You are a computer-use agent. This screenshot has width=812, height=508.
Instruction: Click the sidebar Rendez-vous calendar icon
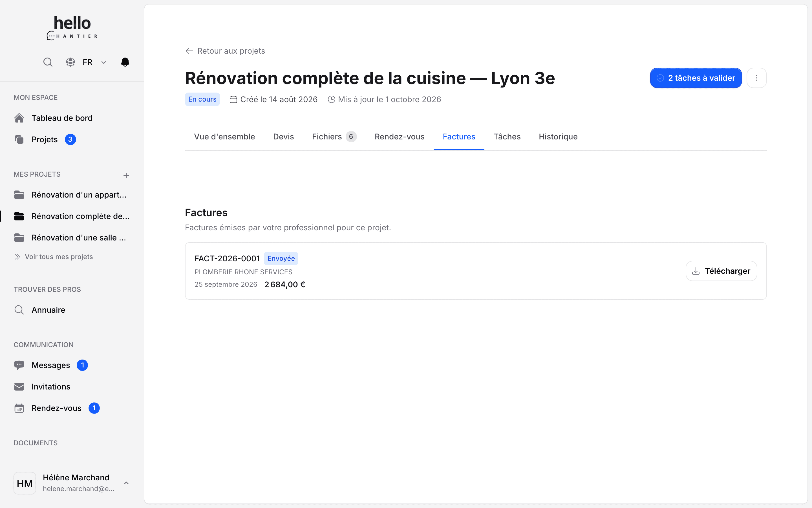(x=19, y=408)
